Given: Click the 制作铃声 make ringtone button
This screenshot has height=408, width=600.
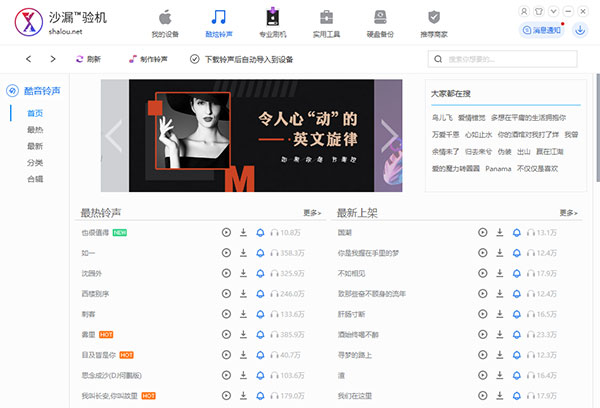Looking at the screenshot, I should pyautogui.click(x=148, y=59).
